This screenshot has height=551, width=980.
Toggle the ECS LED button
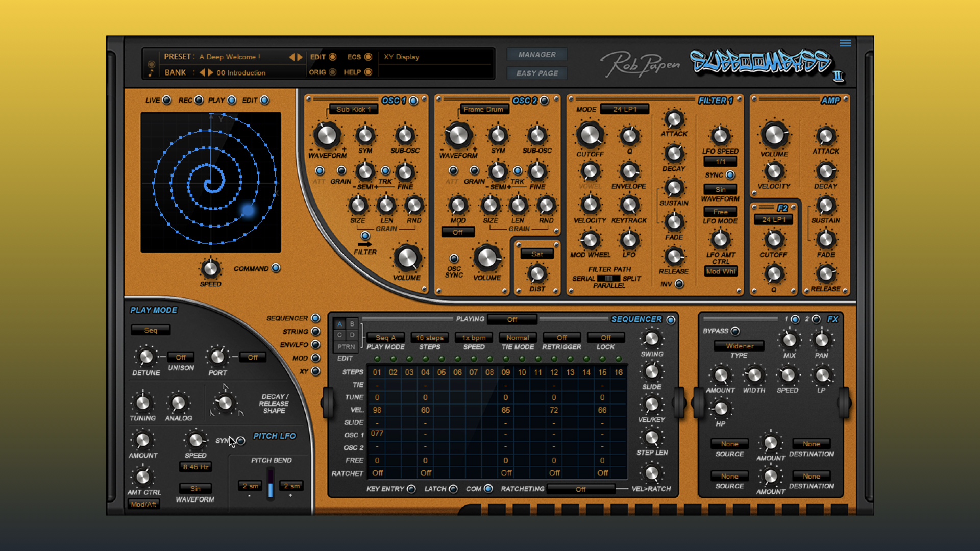(368, 57)
